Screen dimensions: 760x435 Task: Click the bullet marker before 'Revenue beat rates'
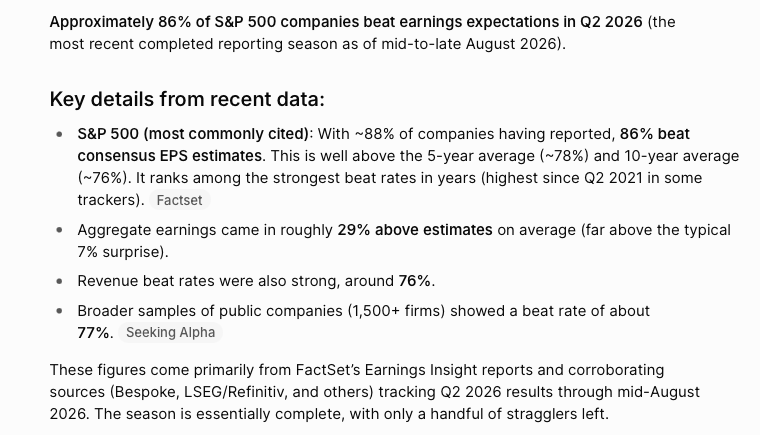(x=60, y=281)
